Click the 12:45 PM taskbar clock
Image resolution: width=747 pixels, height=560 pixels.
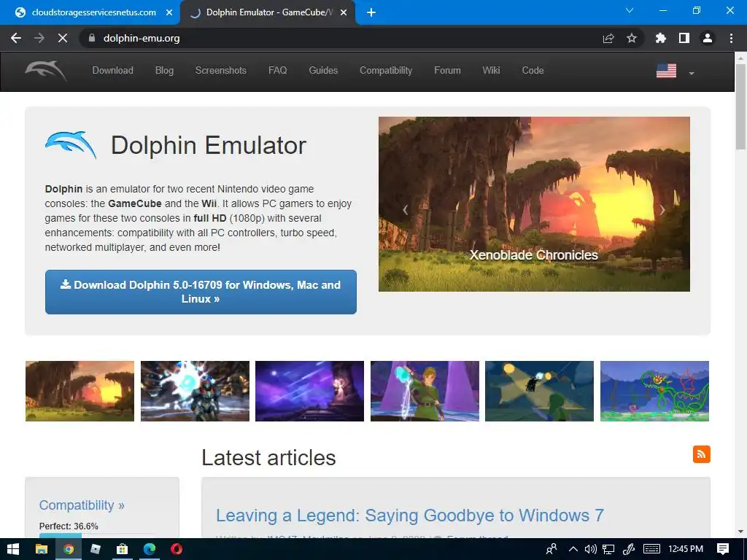[686, 549]
